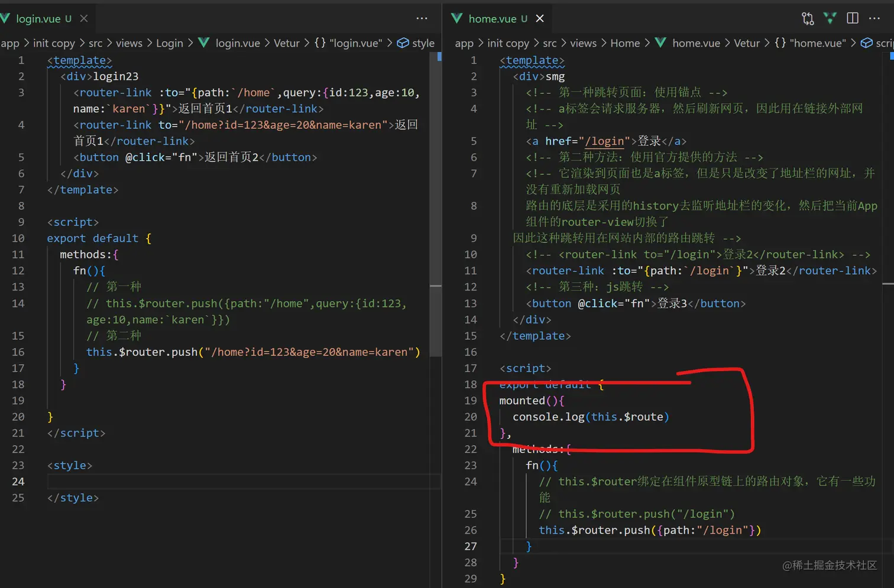Image resolution: width=894 pixels, height=588 pixels.
Task: Close the home.vue editor tab
Action: [x=540, y=18]
